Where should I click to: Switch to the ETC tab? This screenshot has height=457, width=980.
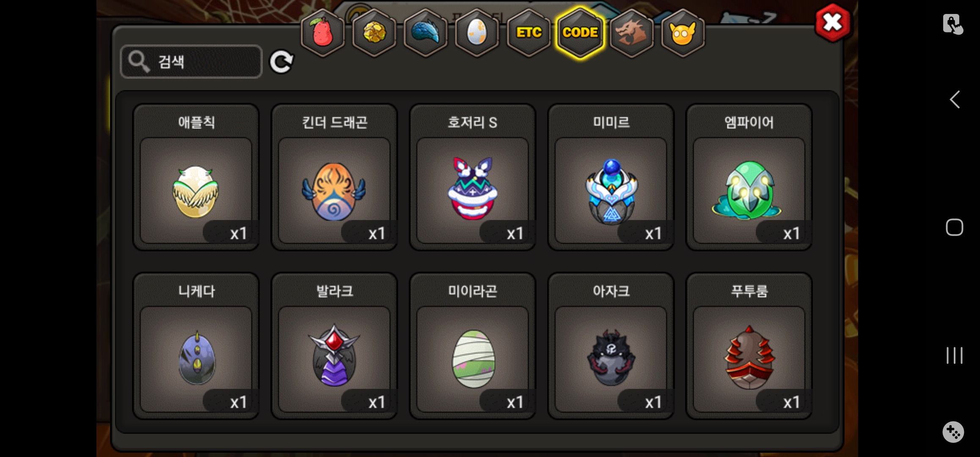coord(529,33)
